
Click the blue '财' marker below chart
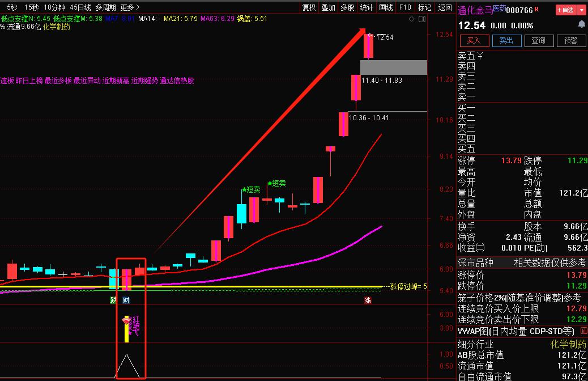click(x=126, y=299)
